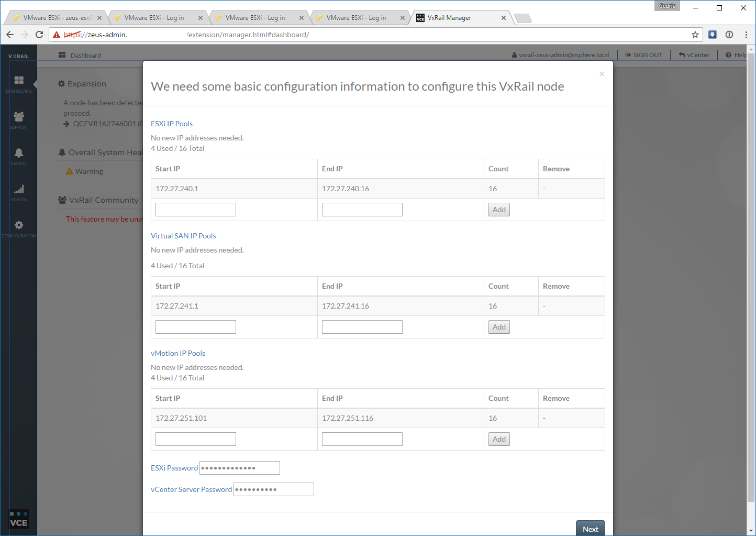The width and height of the screenshot is (756, 536).
Task: Click the page's vertical scrollbar
Action: [x=751, y=262]
